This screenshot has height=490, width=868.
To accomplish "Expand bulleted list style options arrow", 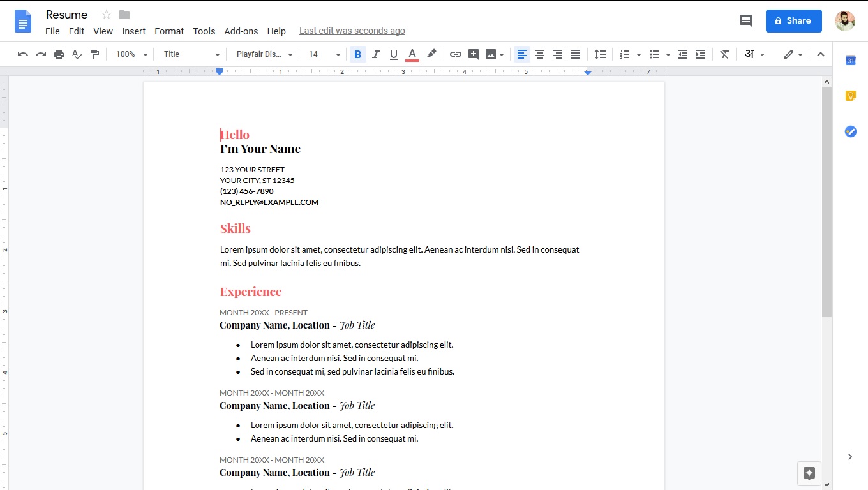I will pyautogui.click(x=668, y=55).
